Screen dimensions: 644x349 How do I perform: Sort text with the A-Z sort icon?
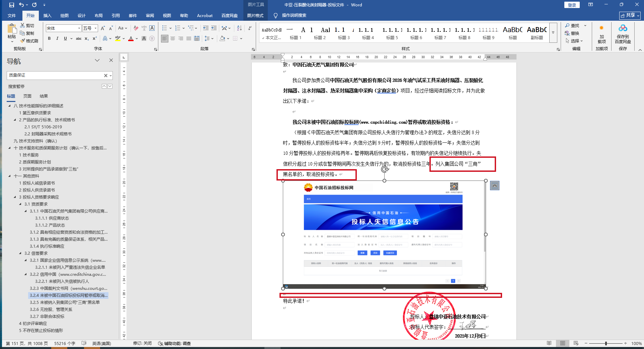point(239,28)
